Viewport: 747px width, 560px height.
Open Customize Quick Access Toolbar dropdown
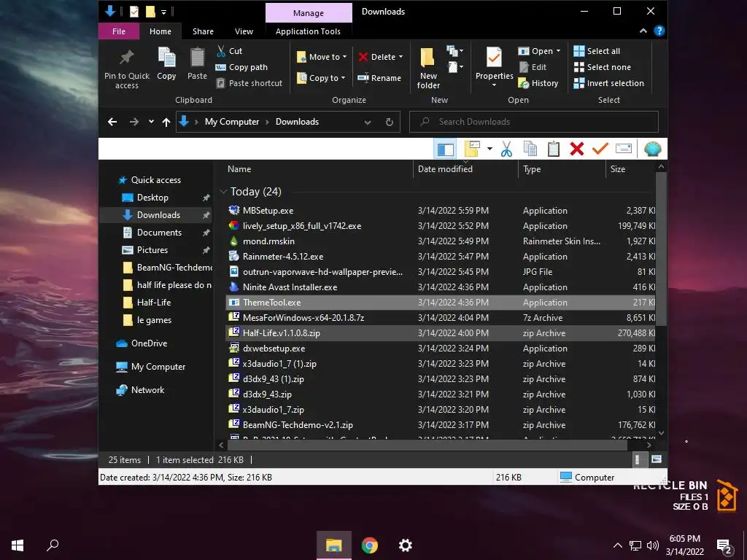pos(163,12)
